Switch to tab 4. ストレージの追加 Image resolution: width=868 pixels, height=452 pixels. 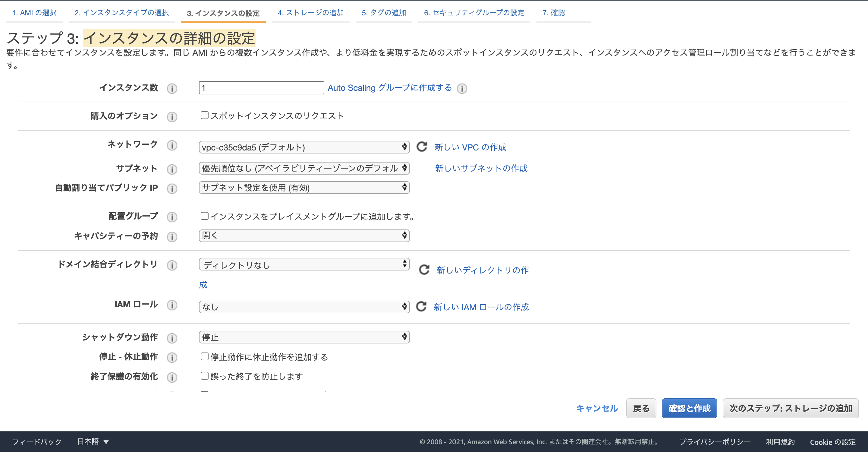[311, 12]
